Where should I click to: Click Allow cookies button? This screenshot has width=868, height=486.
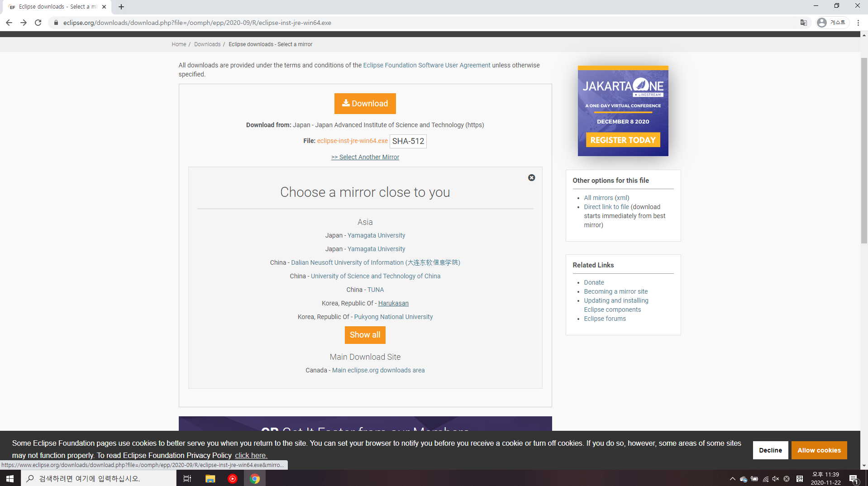[x=819, y=450]
